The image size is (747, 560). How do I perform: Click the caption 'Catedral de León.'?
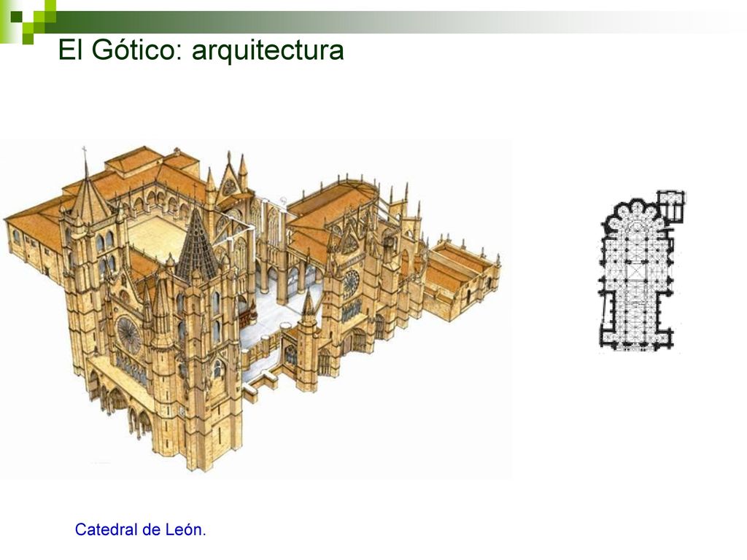(x=141, y=529)
